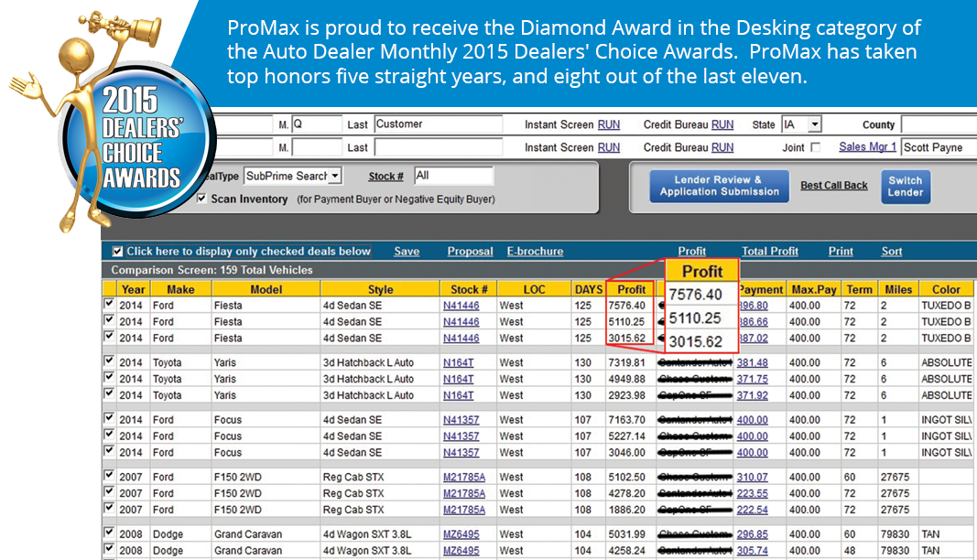
Task: Open the Sales Mgr 1 link
Action: (x=867, y=147)
